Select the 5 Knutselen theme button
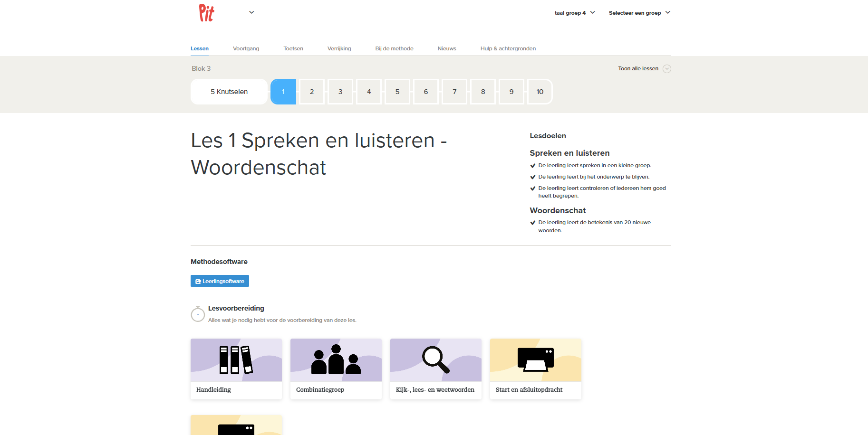This screenshot has width=868, height=435. (x=229, y=92)
